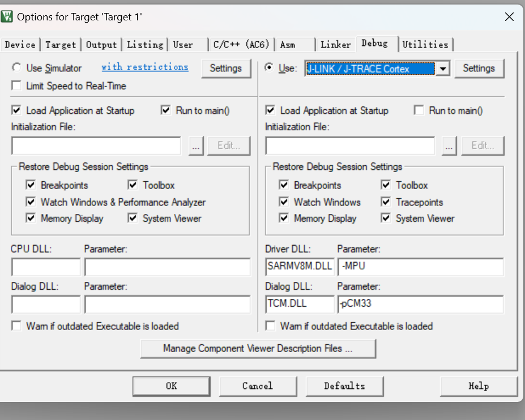Browse for the simulator initialization file
This screenshot has height=420, width=525.
[196, 145]
